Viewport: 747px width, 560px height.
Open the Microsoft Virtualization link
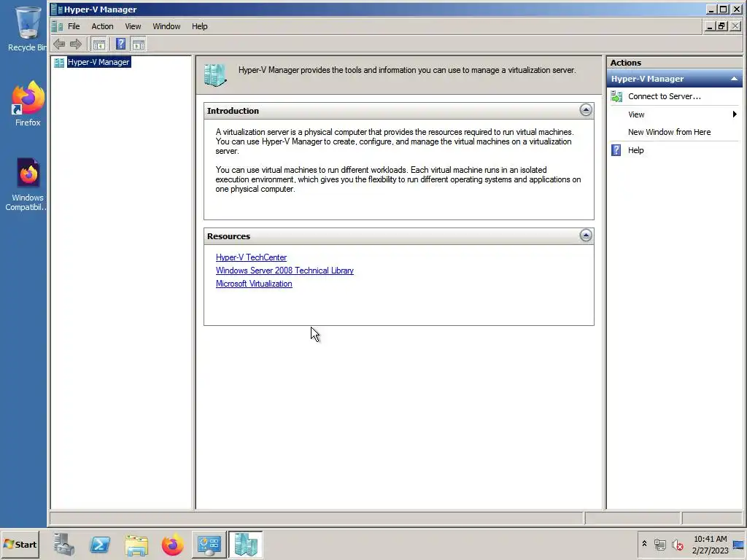point(254,284)
